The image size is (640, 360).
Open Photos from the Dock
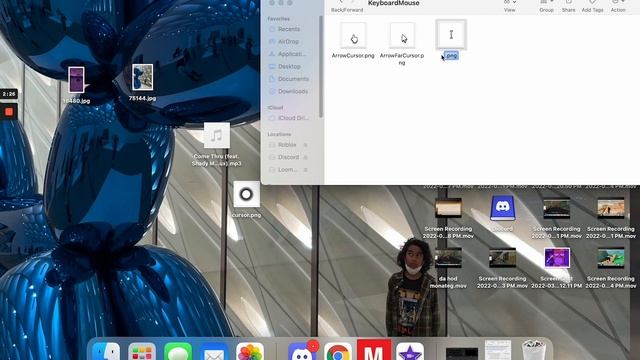tap(250, 352)
